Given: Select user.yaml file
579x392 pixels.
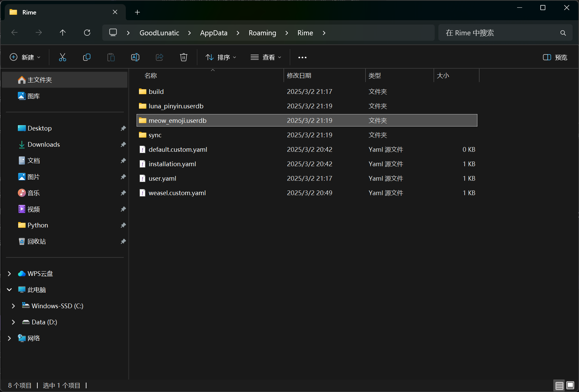Looking at the screenshot, I should pyautogui.click(x=307, y=178).
